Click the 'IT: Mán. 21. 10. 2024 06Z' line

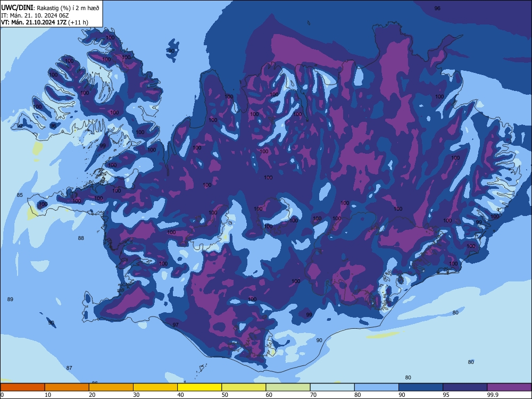click(x=35, y=15)
